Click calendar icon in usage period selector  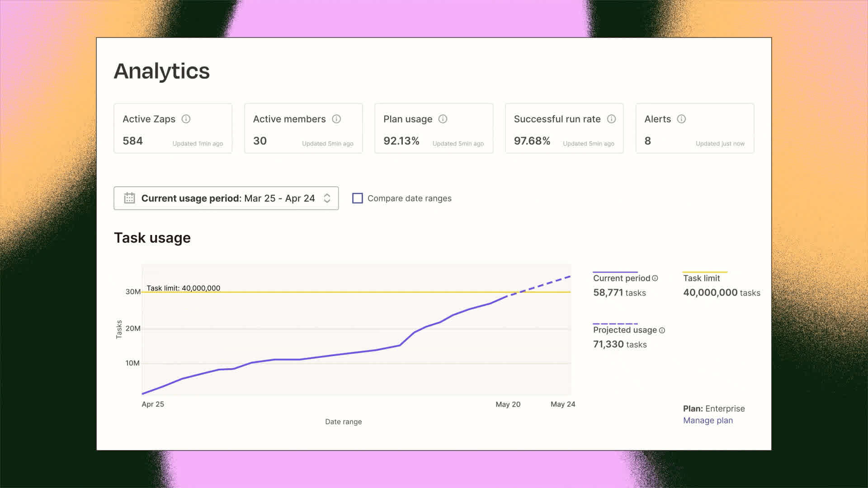pyautogui.click(x=129, y=198)
